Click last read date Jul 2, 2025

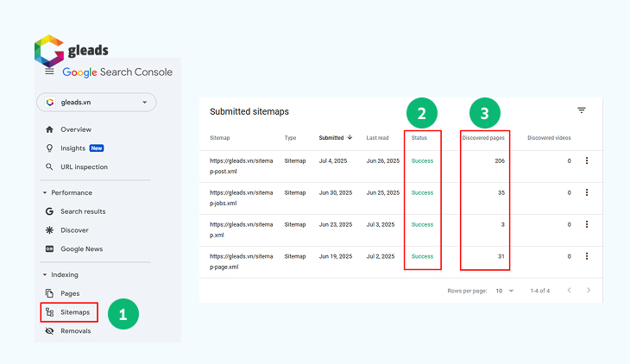pos(381,256)
